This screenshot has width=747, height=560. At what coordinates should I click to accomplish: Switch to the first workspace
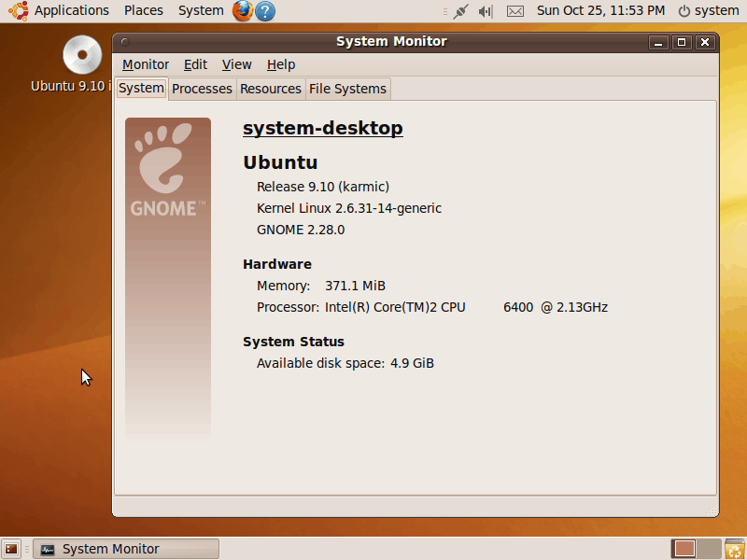click(684, 549)
